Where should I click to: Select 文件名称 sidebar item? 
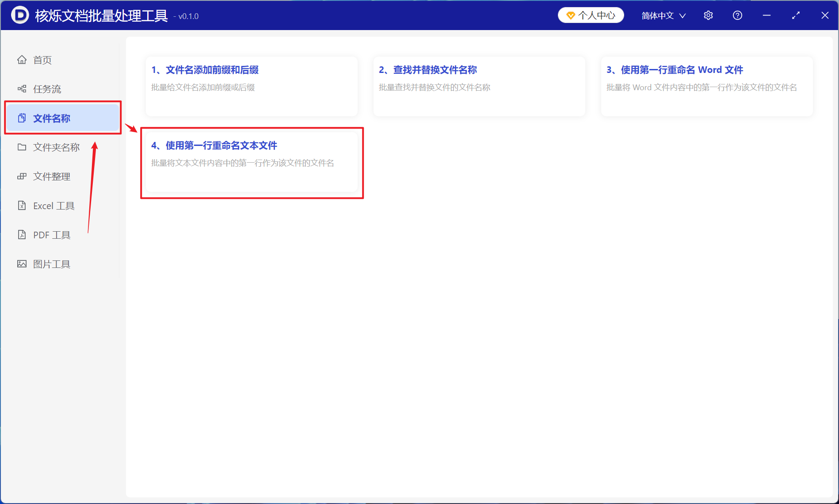point(62,118)
